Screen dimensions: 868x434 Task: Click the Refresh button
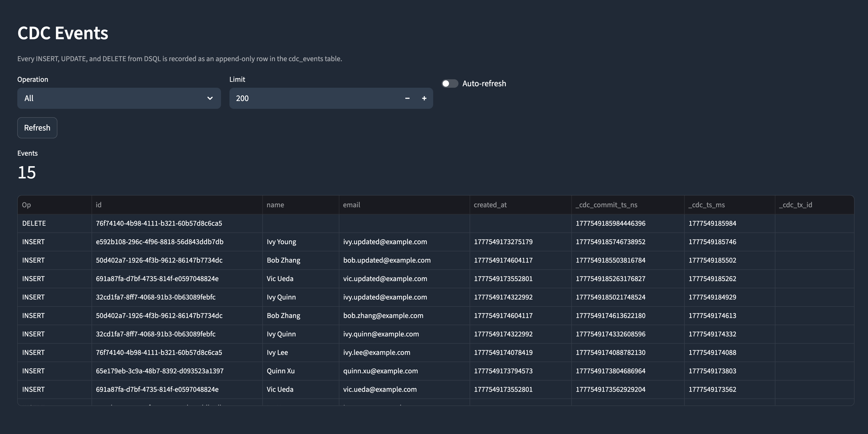(x=37, y=128)
